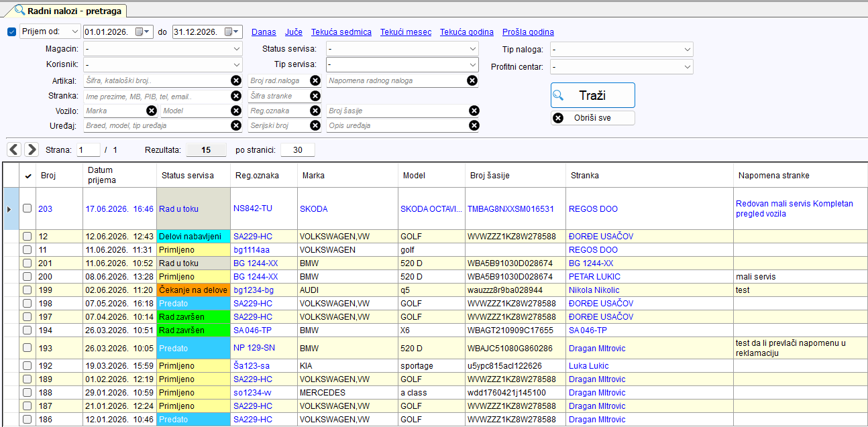
Task: Select checkbox for work order 199
Action: coord(28,290)
